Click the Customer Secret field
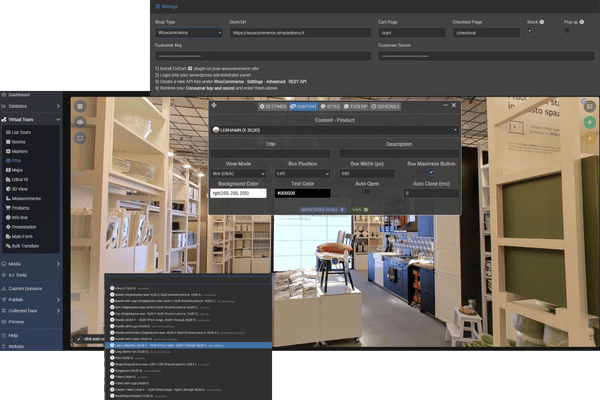 click(x=486, y=56)
